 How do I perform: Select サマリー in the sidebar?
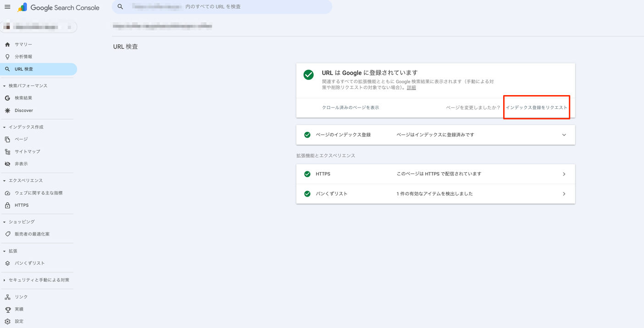coord(23,45)
